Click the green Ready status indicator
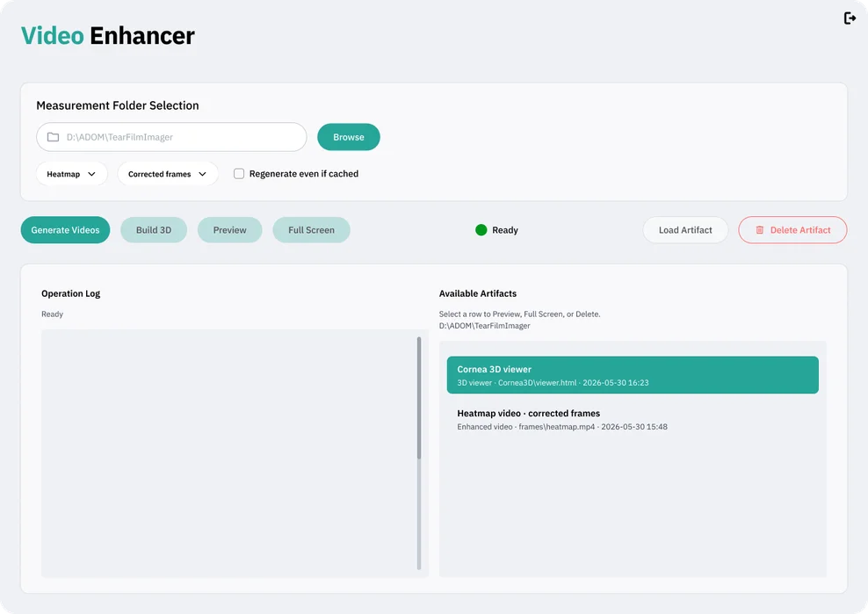 (x=481, y=230)
